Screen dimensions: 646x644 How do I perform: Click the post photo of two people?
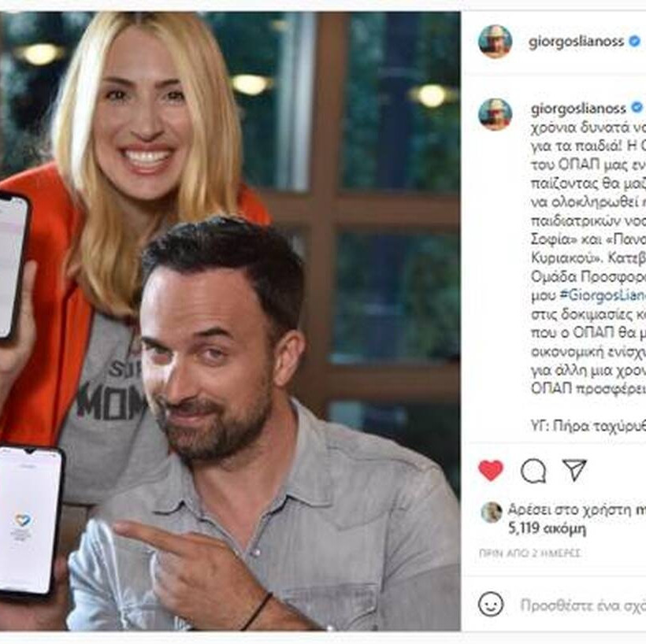[230, 321]
